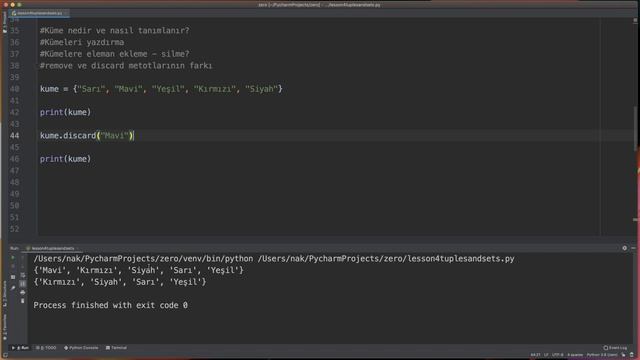The width and height of the screenshot is (640, 360).
Task: Open the Run tool window tab at bottom
Action: click(x=20, y=348)
